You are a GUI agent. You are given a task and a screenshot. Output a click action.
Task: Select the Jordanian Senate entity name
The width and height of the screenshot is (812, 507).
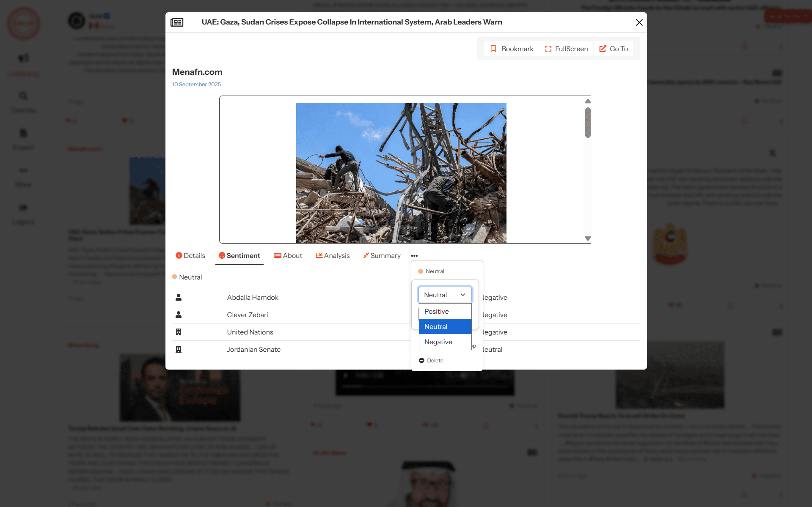click(254, 350)
